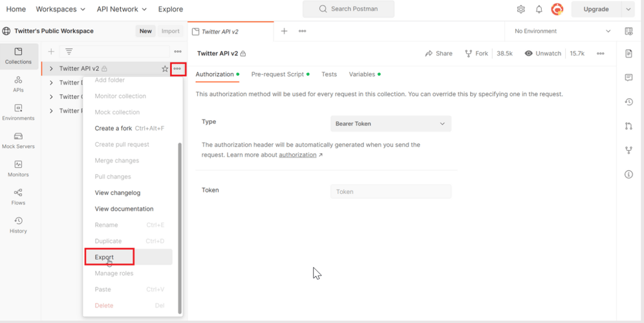The width and height of the screenshot is (644, 323).
Task: Click the 15.7k watcher count
Action: coord(577,54)
